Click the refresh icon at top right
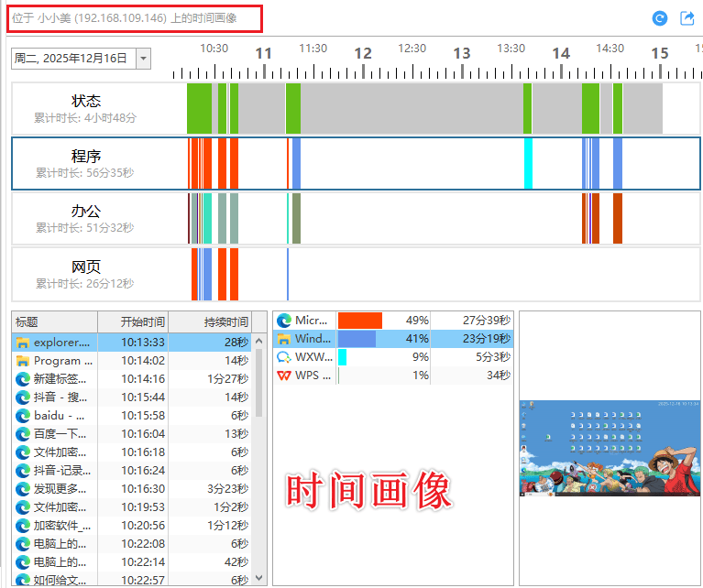Screen dimensions: 703x588 coord(659,18)
